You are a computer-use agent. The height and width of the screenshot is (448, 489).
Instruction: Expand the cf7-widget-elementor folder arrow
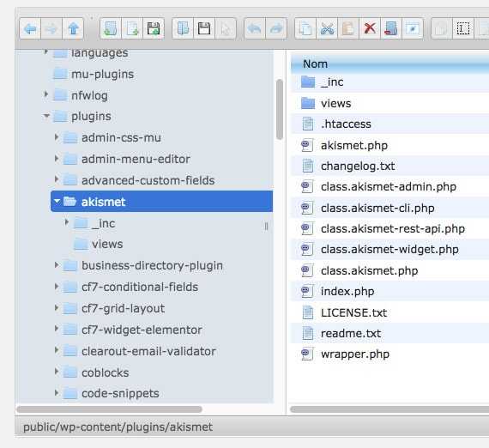[57, 329]
